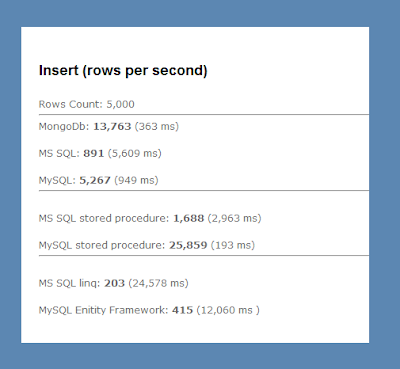Click the (5,609 ms) timing

134,153
